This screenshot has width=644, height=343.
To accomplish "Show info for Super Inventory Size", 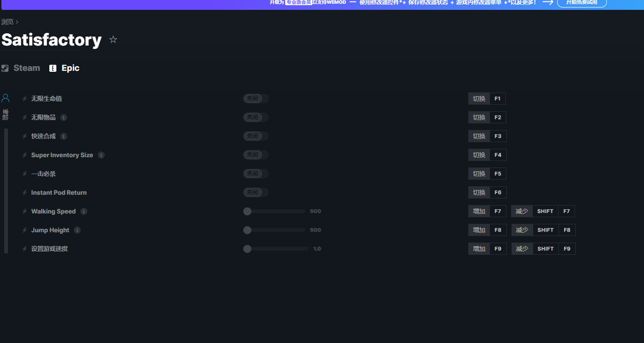I will click(101, 155).
